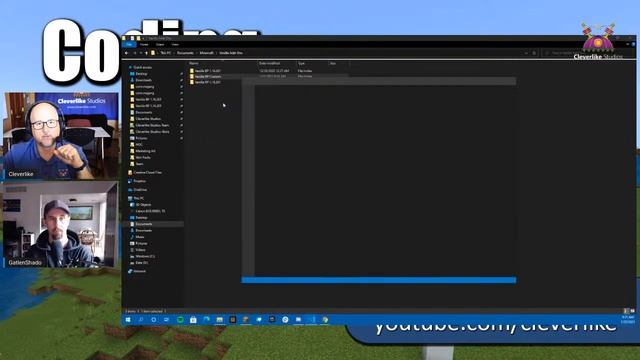Viewport: 640px width, 360px height.
Task: Click the File Explorer taskbar icon
Action: 220,320
